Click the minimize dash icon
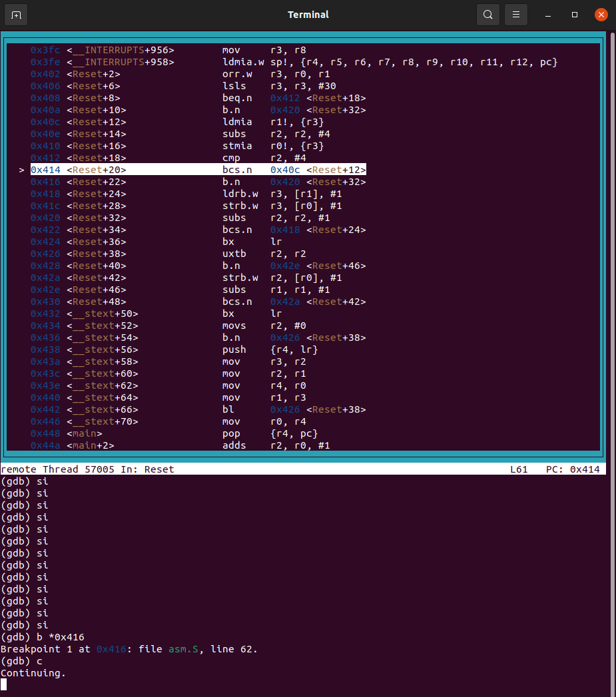 click(547, 14)
